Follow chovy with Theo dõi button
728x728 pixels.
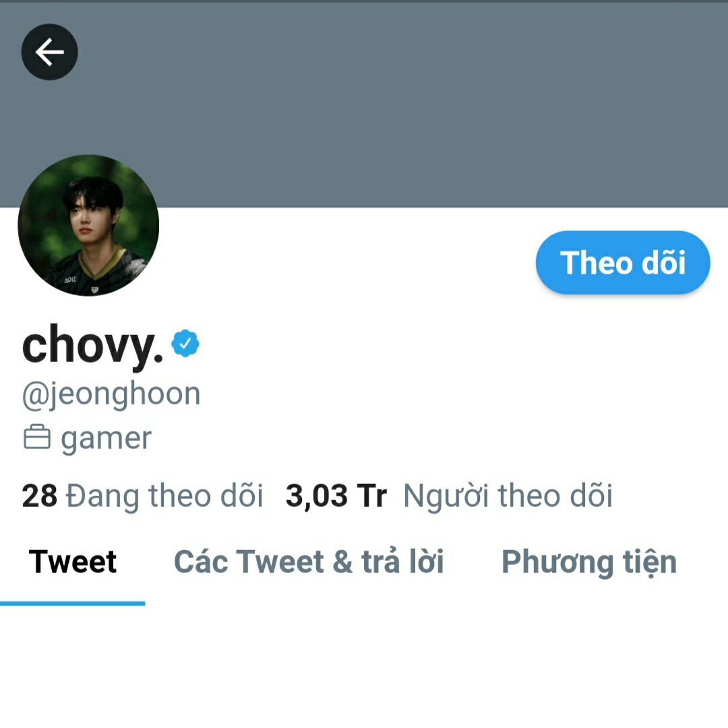coord(623,262)
